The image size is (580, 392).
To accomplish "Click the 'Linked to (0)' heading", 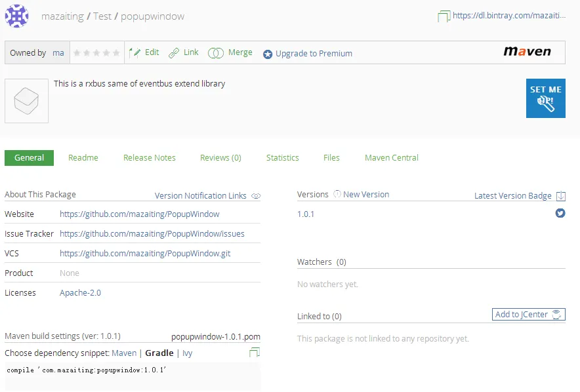I will pos(320,316).
